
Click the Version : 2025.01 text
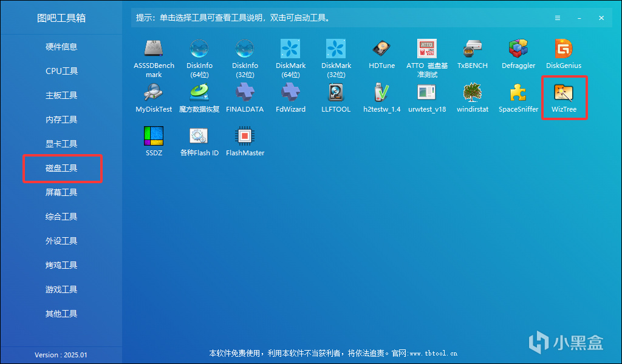point(61,355)
